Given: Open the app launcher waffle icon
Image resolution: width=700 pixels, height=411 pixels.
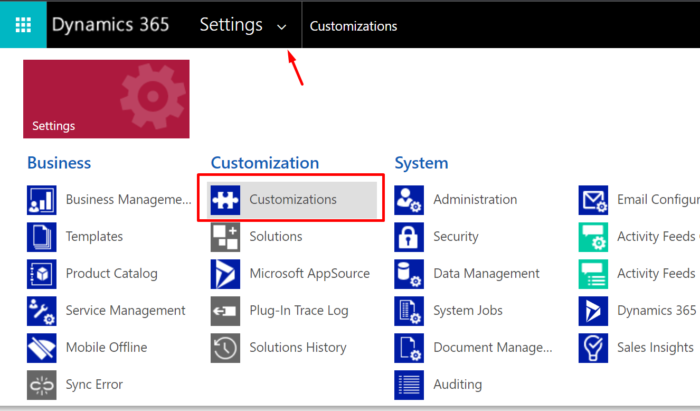Looking at the screenshot, I should click(x=23, y=24).
